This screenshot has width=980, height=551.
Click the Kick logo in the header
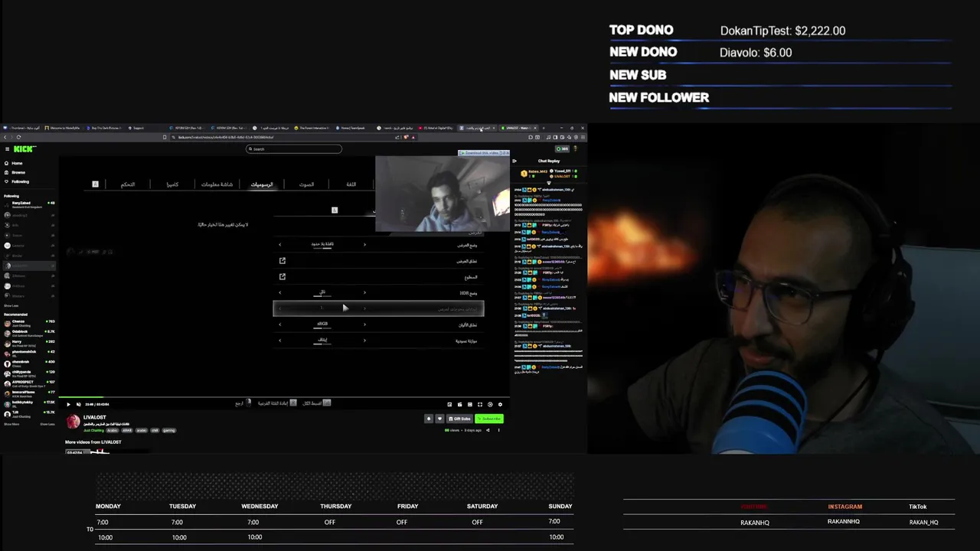[25, 149]
